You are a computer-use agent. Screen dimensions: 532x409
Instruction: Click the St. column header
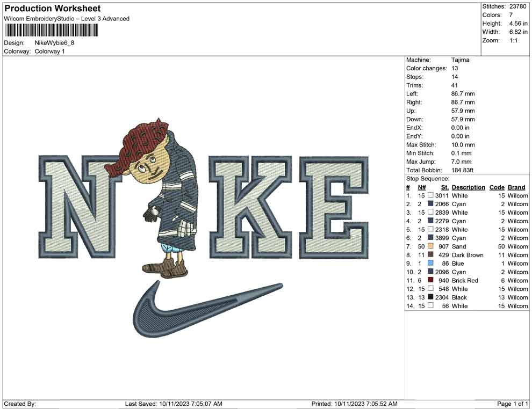click(x=444, y=187)
